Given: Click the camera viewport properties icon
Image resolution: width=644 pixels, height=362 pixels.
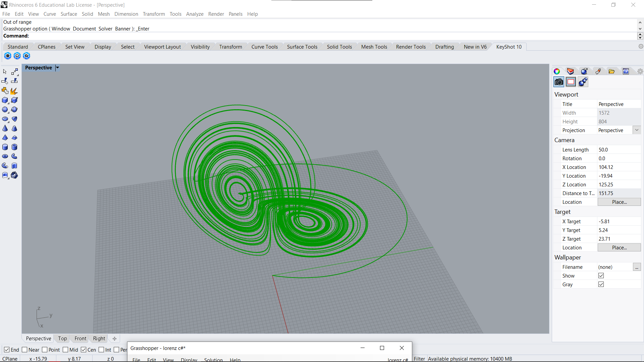Looking at the screenshot, I should 559,82.
